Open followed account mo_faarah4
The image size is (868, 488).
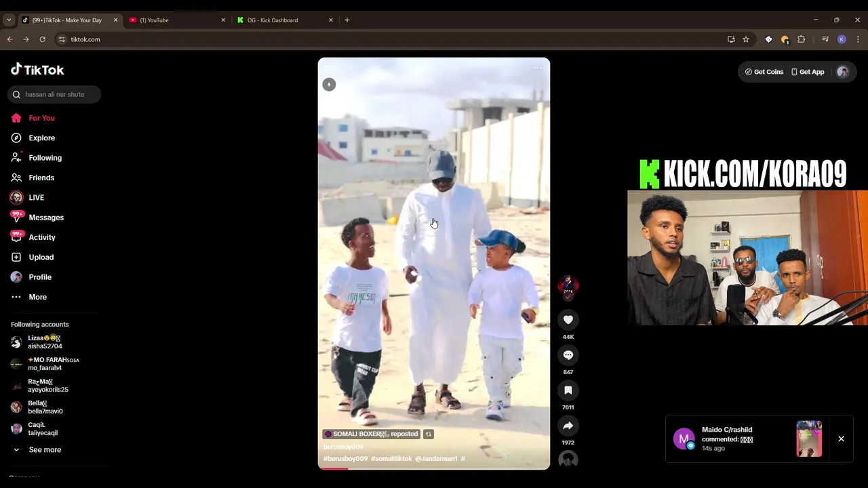click(x=45, y=364)
